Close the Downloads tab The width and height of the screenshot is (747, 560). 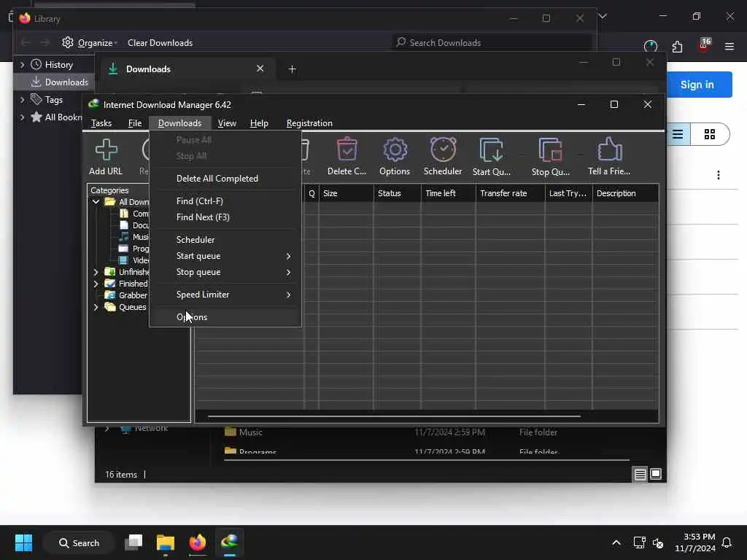pos(260,69)
